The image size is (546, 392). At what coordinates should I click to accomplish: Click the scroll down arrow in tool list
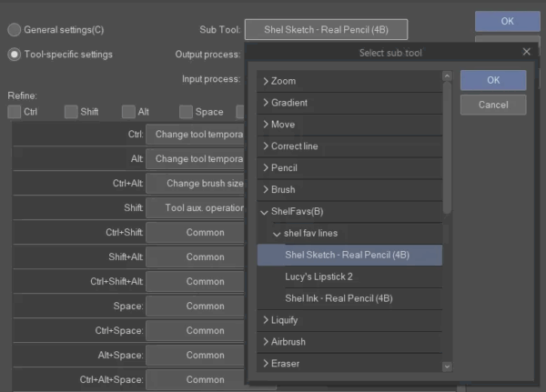447,366
